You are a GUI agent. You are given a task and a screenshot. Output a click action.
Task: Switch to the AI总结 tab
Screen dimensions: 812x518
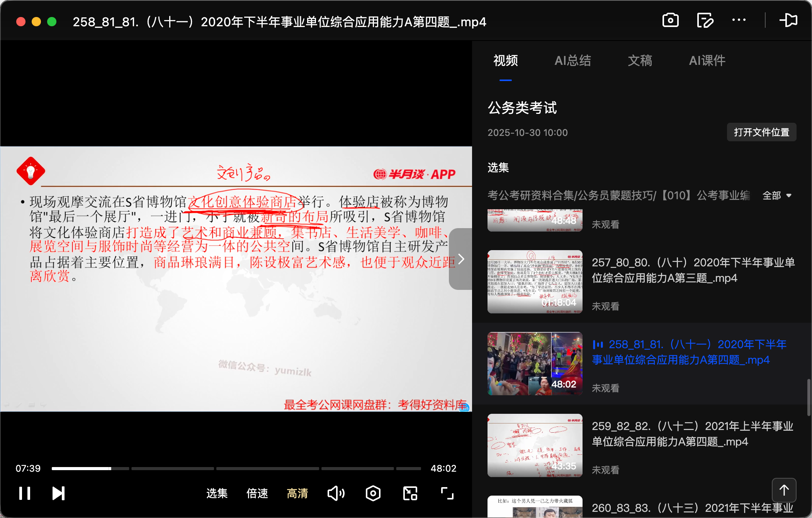coord(572,61)
